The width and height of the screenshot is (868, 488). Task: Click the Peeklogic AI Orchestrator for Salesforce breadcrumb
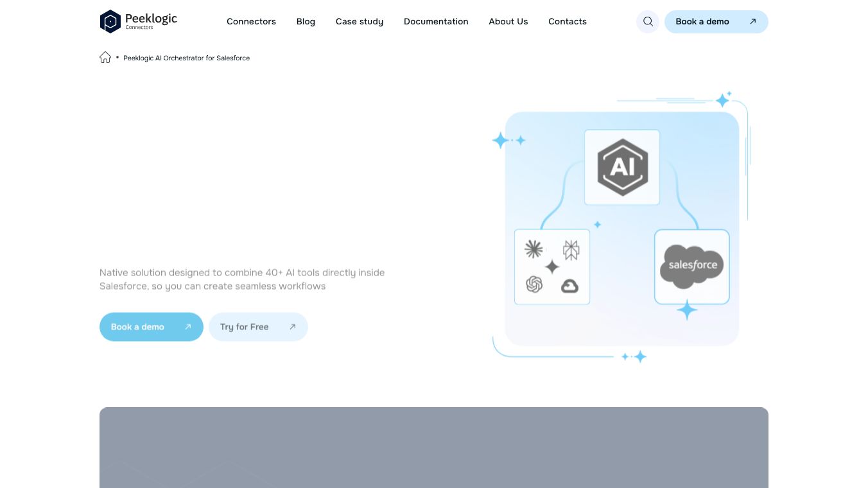tap(186, 58)
